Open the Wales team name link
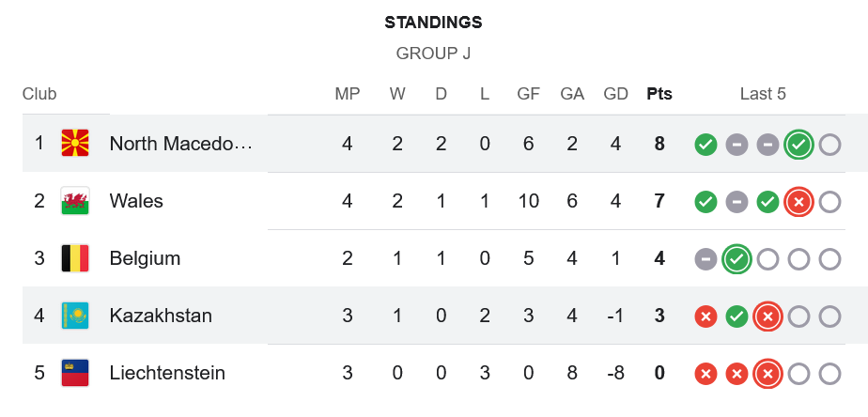 click(x=136, y=201)
